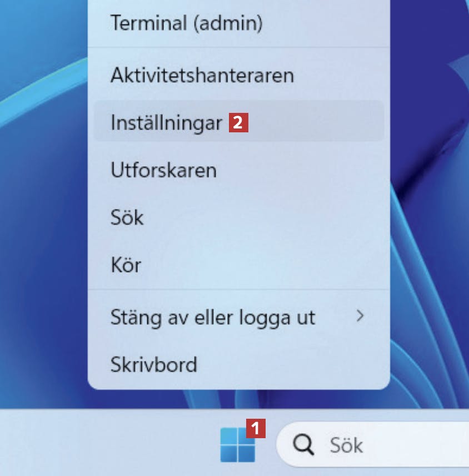469x476 pixels.
Task: Open Utforskaren file explorer entry
Action: (x=239, y=170)
